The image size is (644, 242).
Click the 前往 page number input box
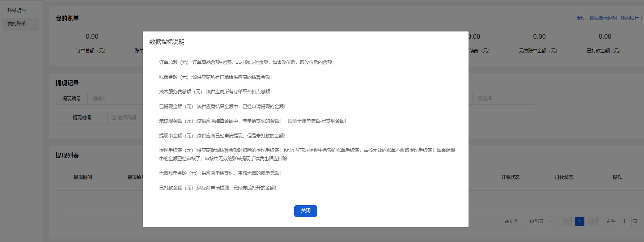624,221
